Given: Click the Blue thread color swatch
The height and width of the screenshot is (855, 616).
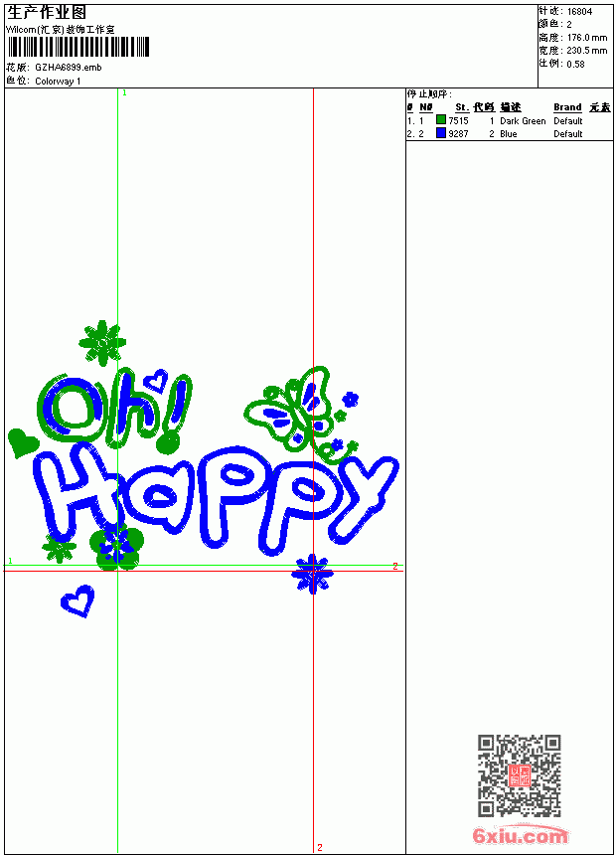Looking at the screenshot, I should 441,133.
